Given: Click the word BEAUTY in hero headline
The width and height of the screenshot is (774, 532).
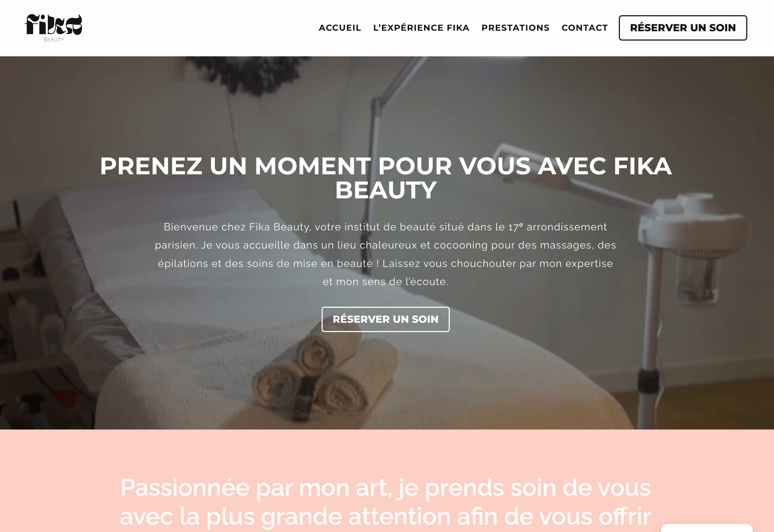Looking at the screenshot, I should point(386,190).
